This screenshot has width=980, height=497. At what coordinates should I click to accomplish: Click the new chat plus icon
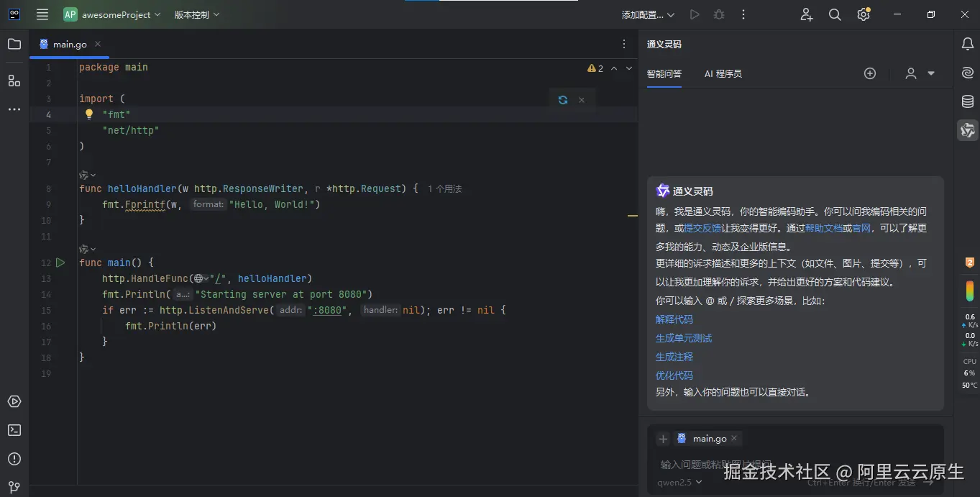pyautogui.click(x=870, y=73)
